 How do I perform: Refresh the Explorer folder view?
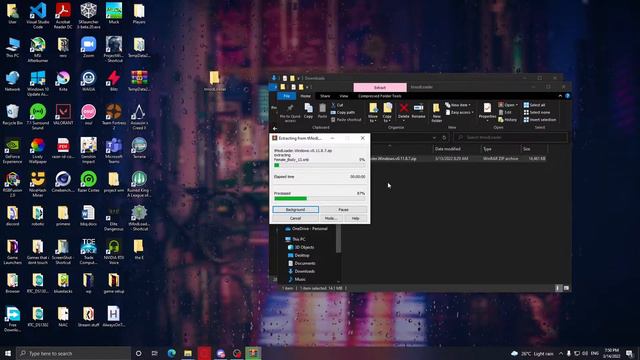444,138
